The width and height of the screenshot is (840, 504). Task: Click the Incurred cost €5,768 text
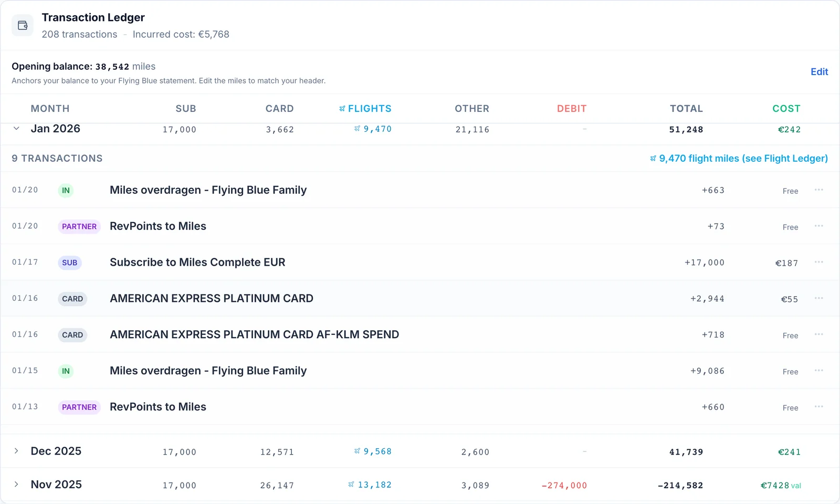[181, 34]
